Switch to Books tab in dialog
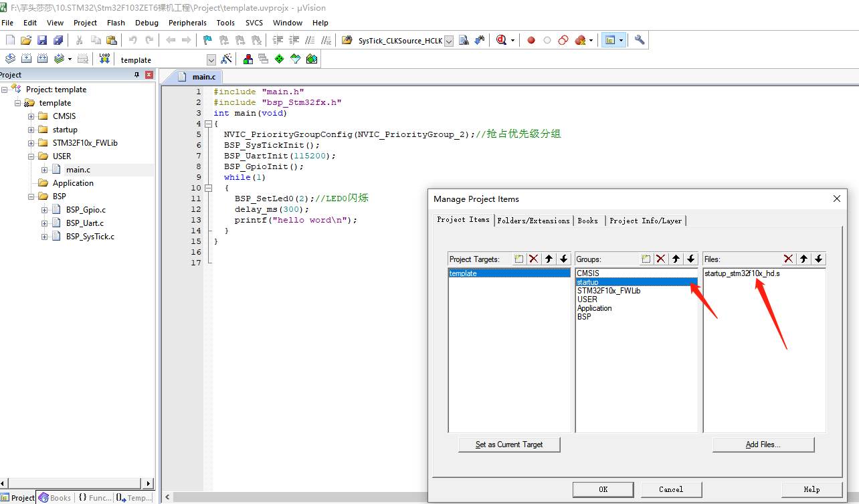The height and width of the screenshot is (504, 859). click(x=588, y=221)
